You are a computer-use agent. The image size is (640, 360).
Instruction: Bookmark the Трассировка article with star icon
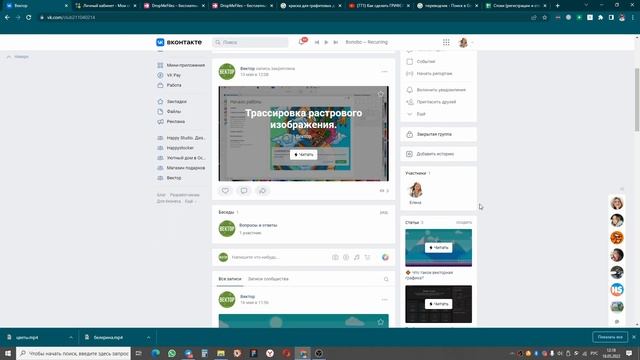click(380, 94)
